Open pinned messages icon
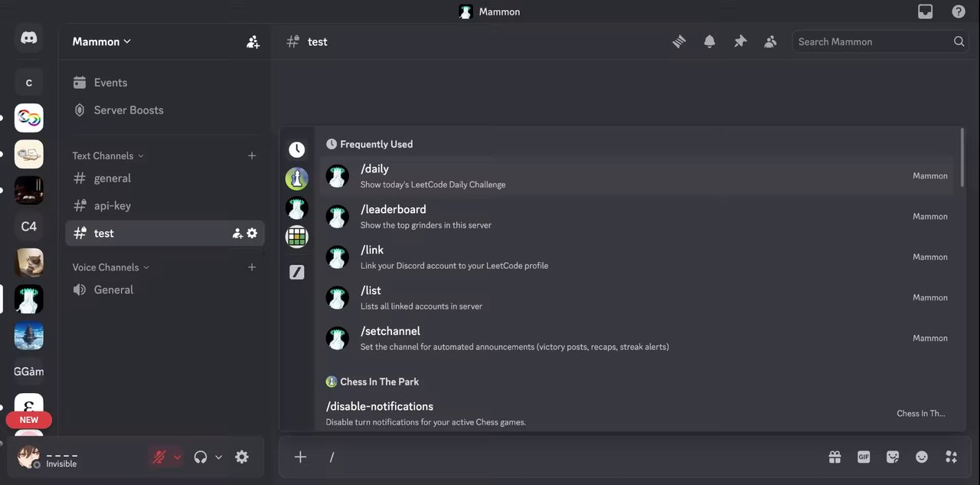 (740, 42)
